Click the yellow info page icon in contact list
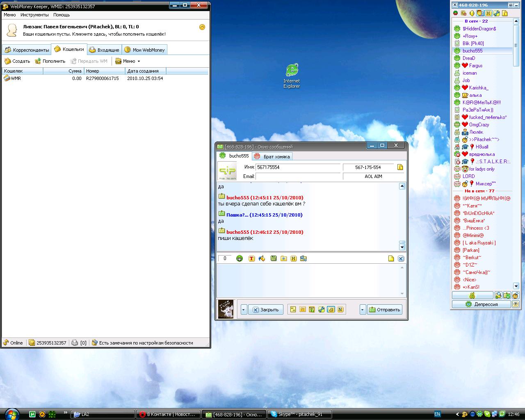The height and width of the screenshot is (420, 525). pyautogui.click(x=505, y=13)
